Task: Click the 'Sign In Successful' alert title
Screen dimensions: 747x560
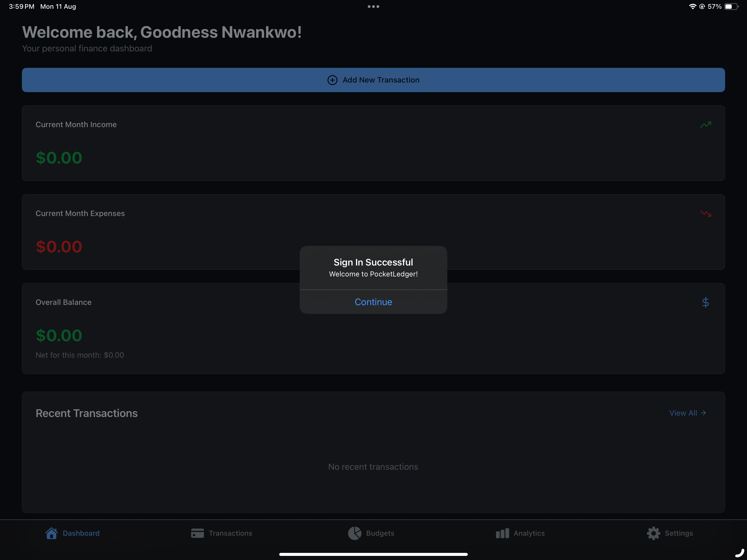Action: coord(373,262)
